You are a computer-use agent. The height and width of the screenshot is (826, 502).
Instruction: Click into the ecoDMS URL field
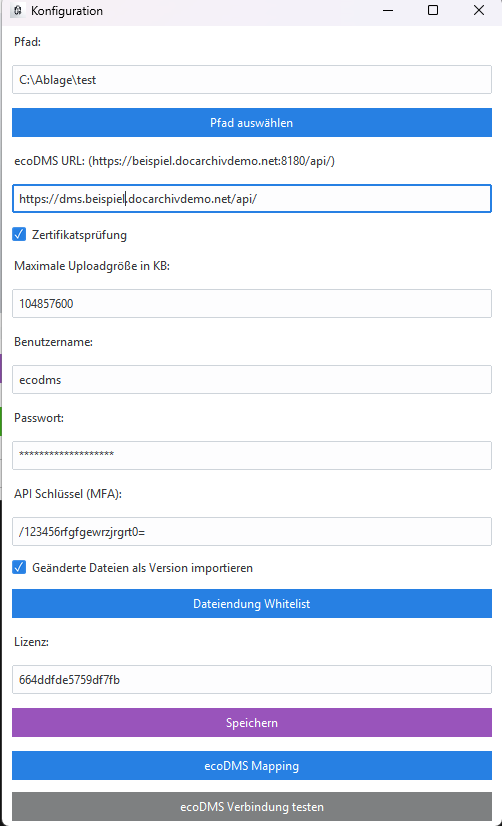tap(252, 199)
